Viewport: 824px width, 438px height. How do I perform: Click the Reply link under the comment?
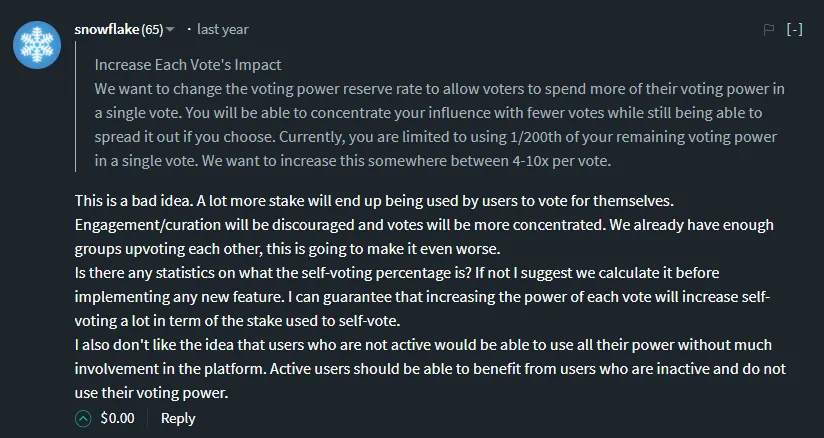pyautogui.click(x=178, y=418)
